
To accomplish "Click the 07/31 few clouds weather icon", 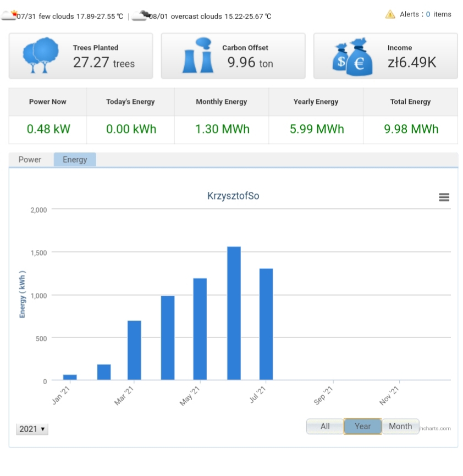I will point(8,15).
